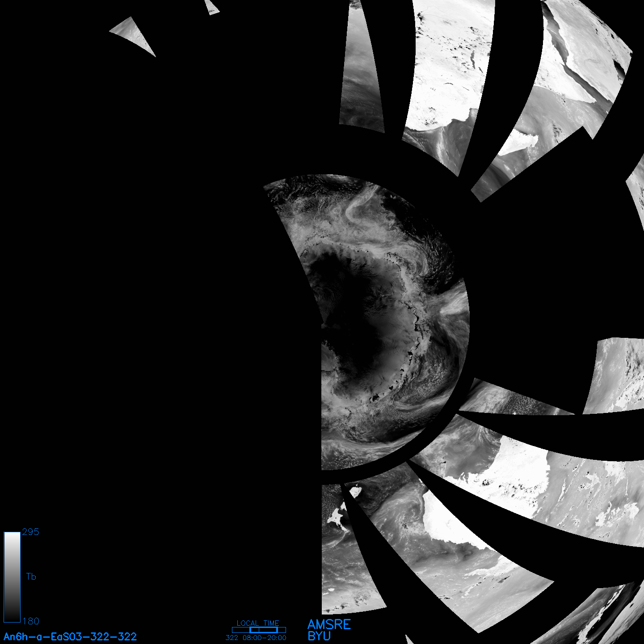Viewport: 644px width, 644px height.
Task: Click the Tb scale label
Action: coord(31,577)
